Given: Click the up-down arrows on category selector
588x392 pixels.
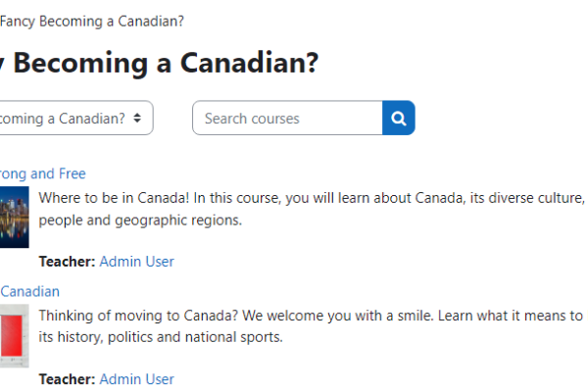Looking at the screenshot, I should pos(137,119).
